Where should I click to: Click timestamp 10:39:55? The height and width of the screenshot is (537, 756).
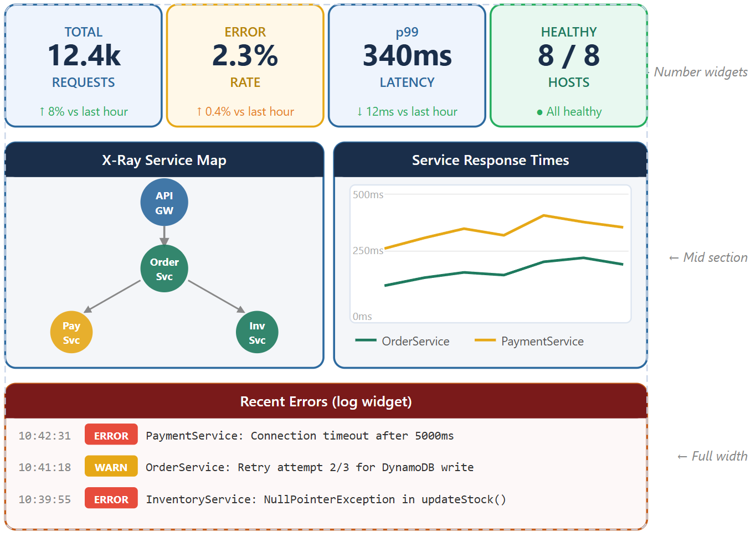pos(45,499)
